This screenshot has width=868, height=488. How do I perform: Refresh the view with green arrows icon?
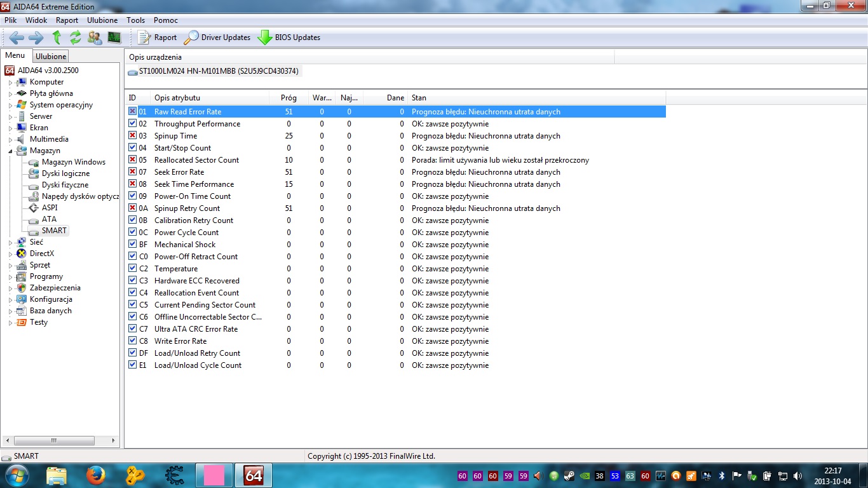[76, 37]
